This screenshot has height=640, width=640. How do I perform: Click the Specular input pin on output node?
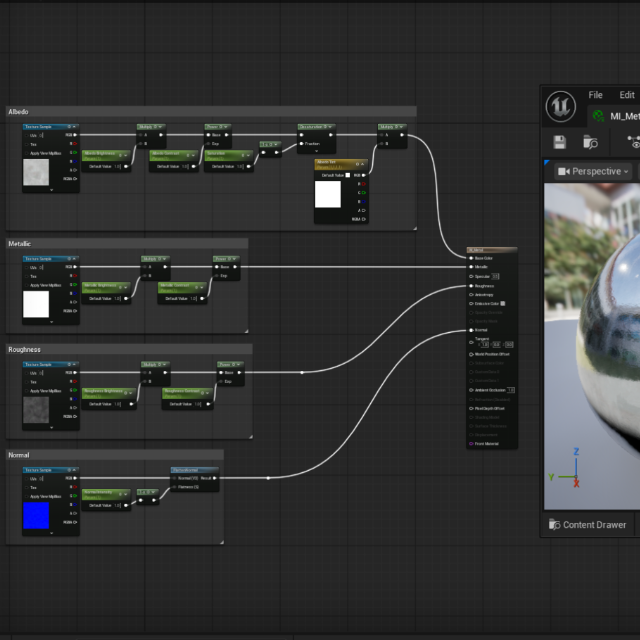tap(471, 276)
